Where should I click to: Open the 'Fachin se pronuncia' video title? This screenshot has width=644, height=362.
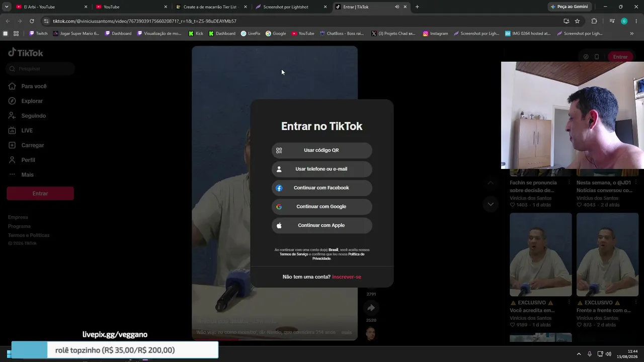(x=533, y=187)
